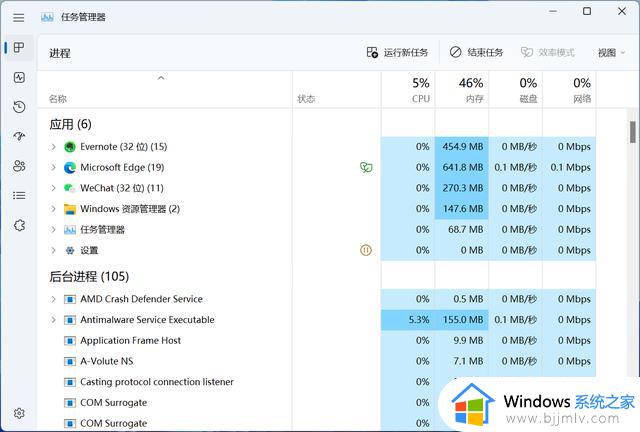The width and height of the screenshot is (640, 432).
Task: Open the Startup apps sidebar icon
Action: click(19, 136)
